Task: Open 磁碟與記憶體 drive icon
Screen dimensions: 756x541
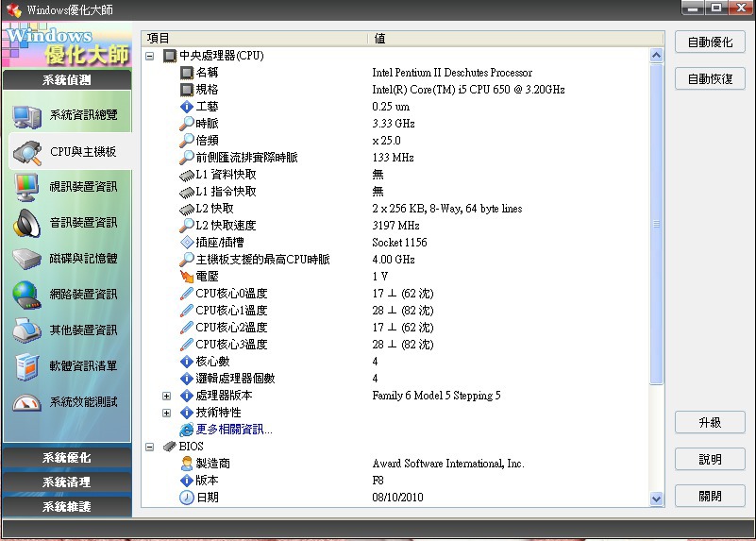Action: tap(26, 259)
